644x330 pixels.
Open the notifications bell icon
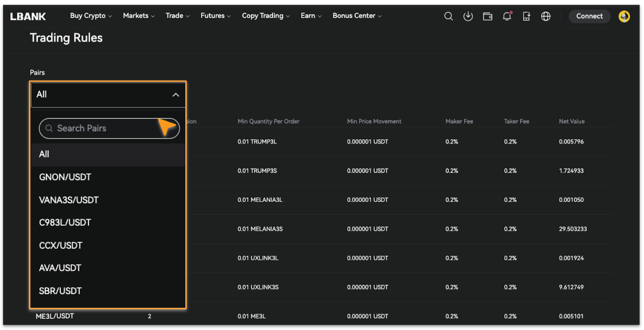[507, 16]
